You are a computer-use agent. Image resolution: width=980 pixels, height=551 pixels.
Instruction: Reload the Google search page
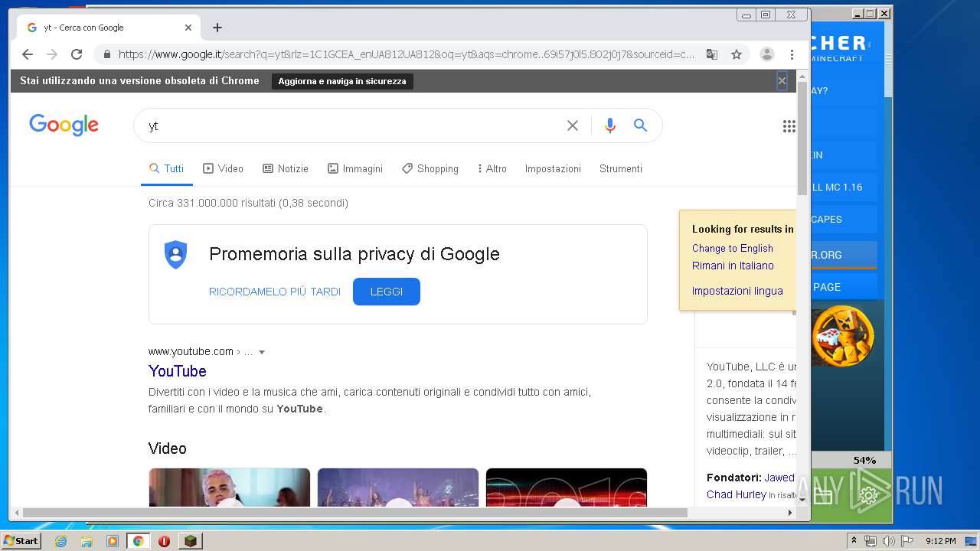coord(77,54)
